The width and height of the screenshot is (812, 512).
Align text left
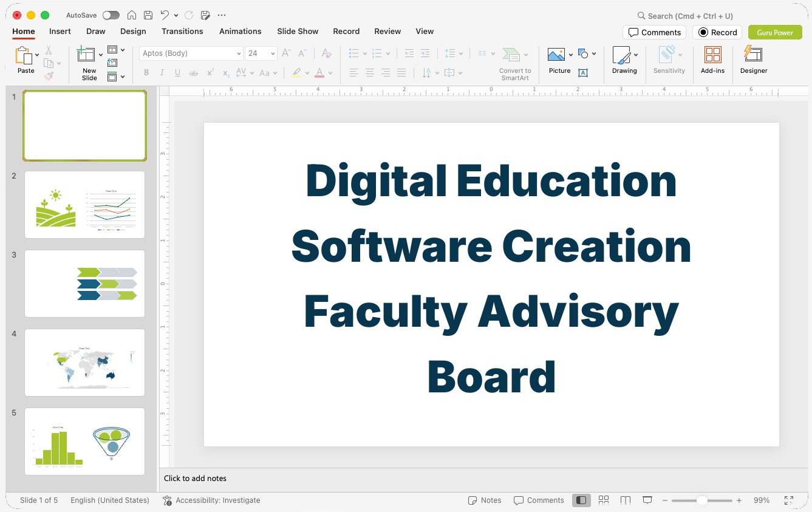tap(354, 73)
